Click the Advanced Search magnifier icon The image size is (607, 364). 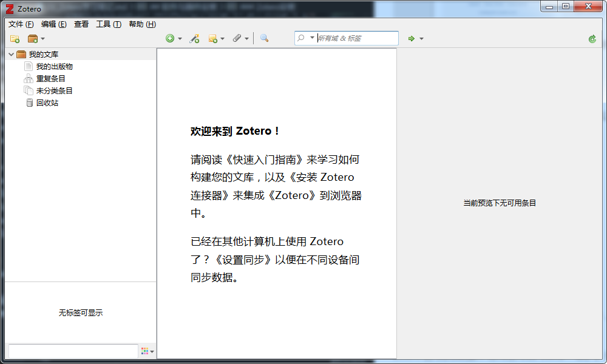point(265,38)
